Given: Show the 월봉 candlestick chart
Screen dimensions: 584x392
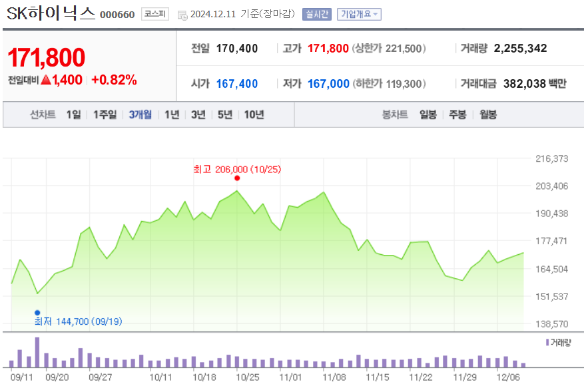Looking at the screenshot, I should coord(488,114).
